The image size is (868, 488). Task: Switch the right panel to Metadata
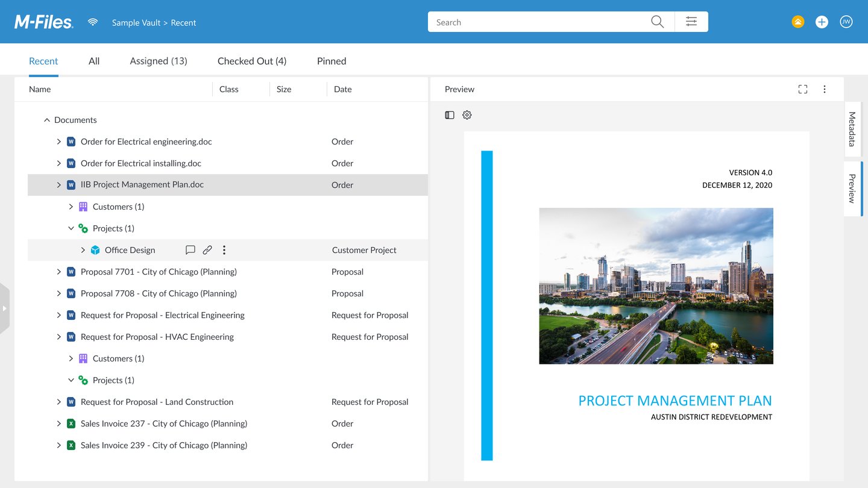pyautogui.click(x=852, y=128)
